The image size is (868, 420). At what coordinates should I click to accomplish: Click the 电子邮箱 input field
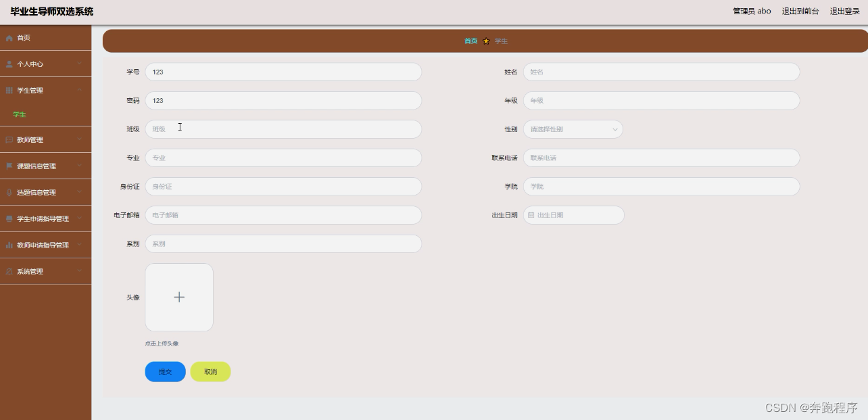[283, 215]
